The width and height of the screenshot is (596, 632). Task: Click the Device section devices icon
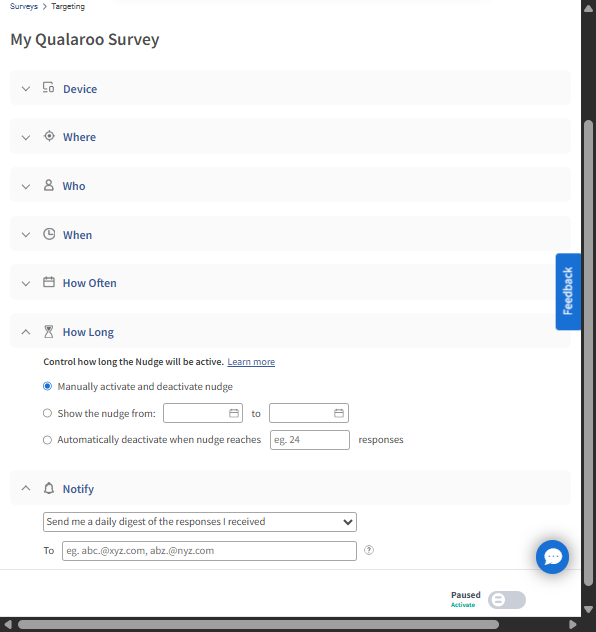48,87
